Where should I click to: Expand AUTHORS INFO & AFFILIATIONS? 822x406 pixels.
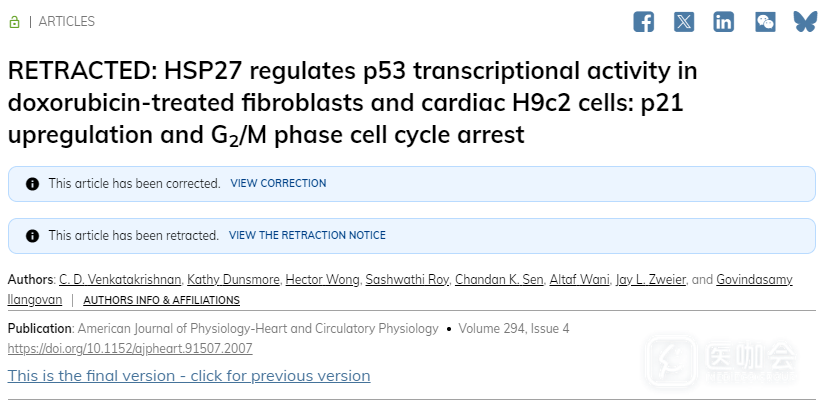pyautogui.click(x=161, y=300)
